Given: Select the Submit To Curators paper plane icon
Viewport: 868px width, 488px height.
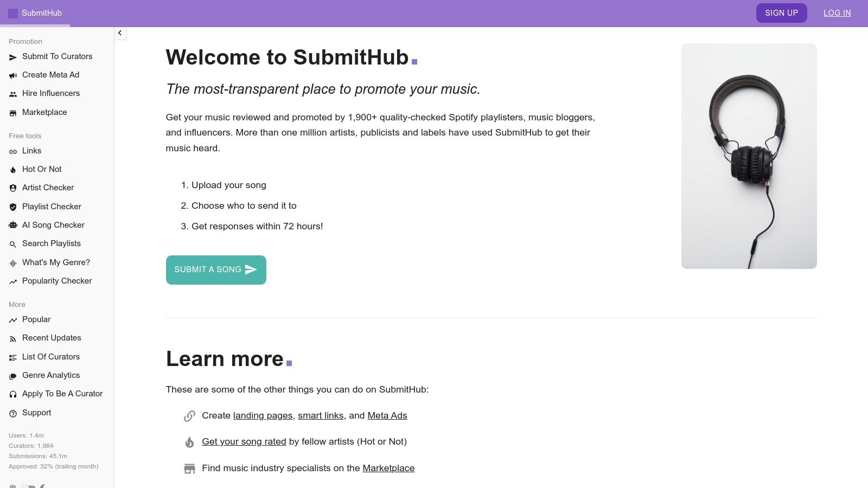Looking at the screenshot, I should 13,56.
